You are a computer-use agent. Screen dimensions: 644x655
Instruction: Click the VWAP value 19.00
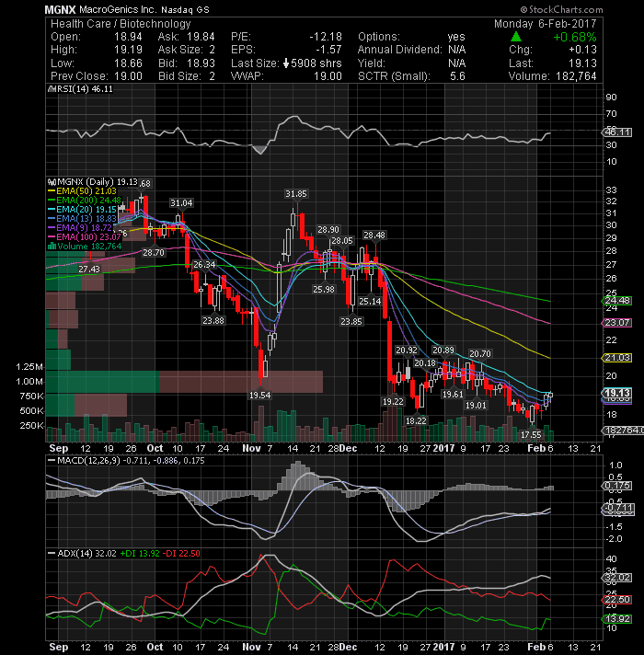coord(328,76)
